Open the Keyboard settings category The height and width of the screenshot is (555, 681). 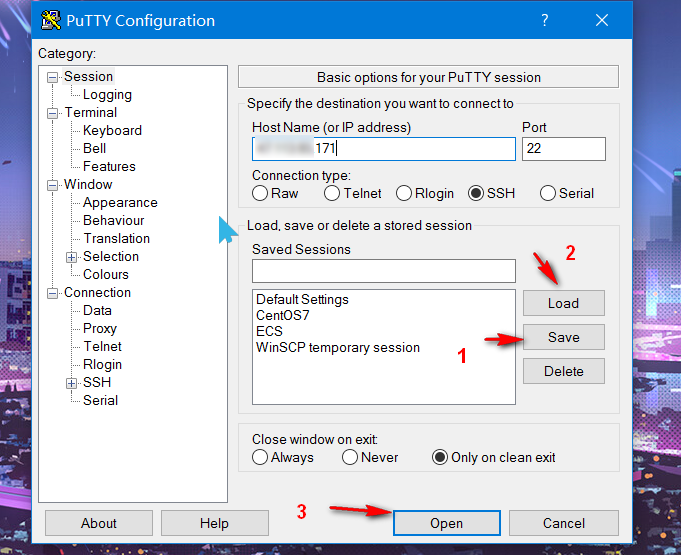112,130
